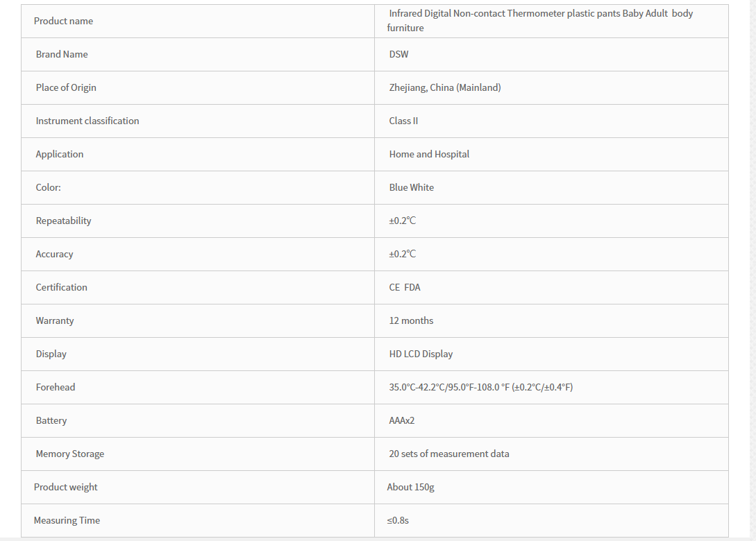This screenshot has width=756, height=541.
Task: Select the AAAx2 battery value
Action: click(x=402, y=420)
